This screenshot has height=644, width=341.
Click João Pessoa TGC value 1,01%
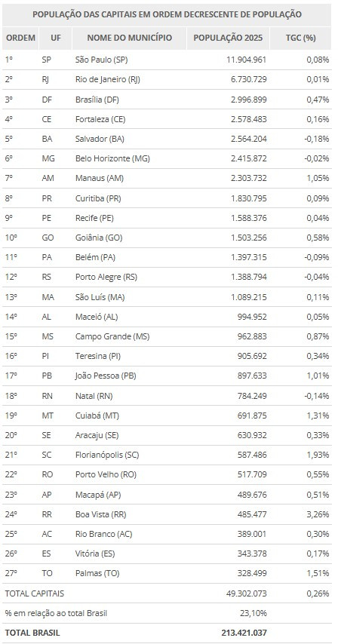(x=318, y=376)
